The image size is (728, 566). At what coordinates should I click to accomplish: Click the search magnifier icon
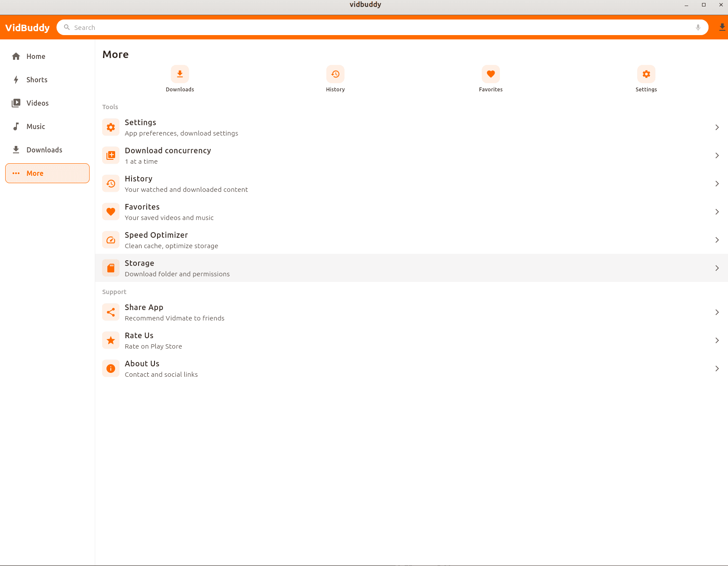pyautogui.click(x=67, y=27)
